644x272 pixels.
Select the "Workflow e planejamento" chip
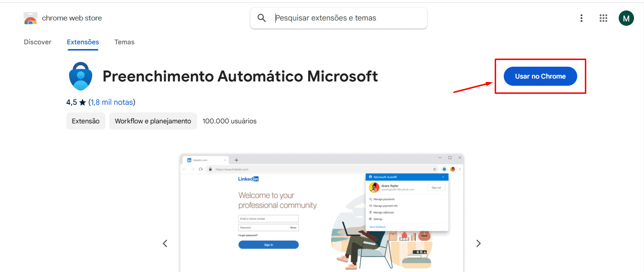click(153, 121)
